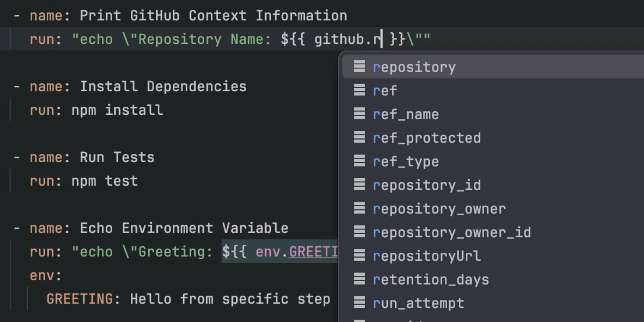The height and width of the screenshot is (322, 644).
Task: Click the icon next to 'run_attempt'
Action: (x=359, y=302)
